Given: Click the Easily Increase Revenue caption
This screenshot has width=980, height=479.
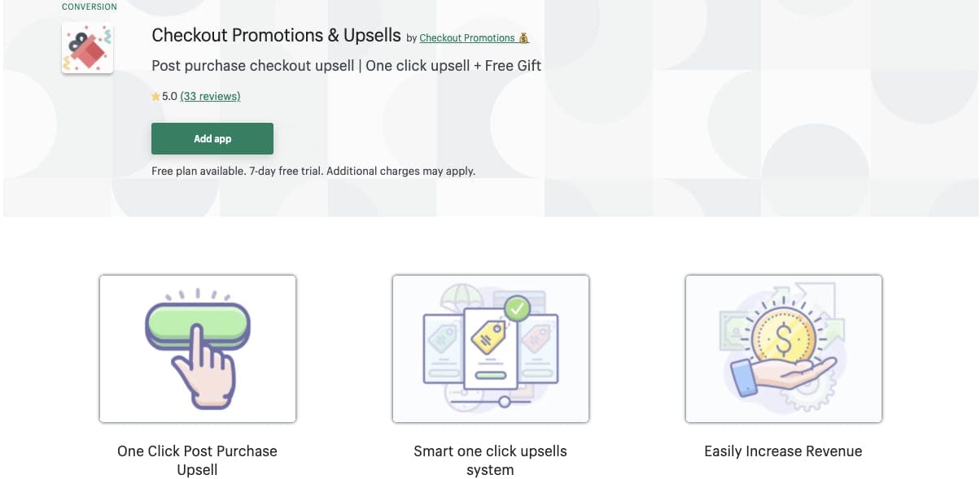Looking at the screenshot, I should (782, 451).
